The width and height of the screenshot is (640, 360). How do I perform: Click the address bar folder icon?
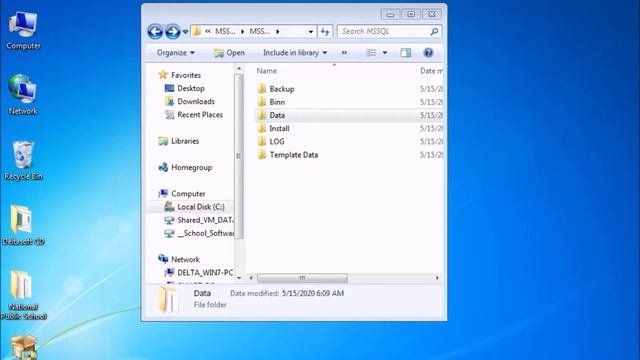click(197, 31)
